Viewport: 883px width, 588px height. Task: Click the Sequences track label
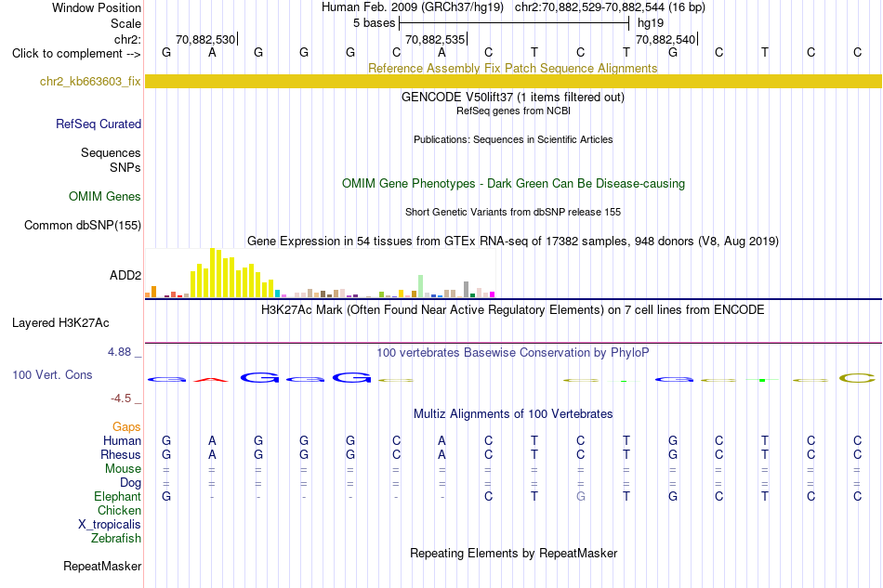(111, 152)
